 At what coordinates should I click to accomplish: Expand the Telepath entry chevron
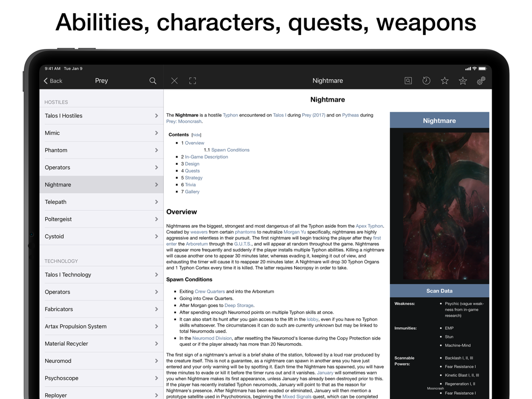point(156,202)
